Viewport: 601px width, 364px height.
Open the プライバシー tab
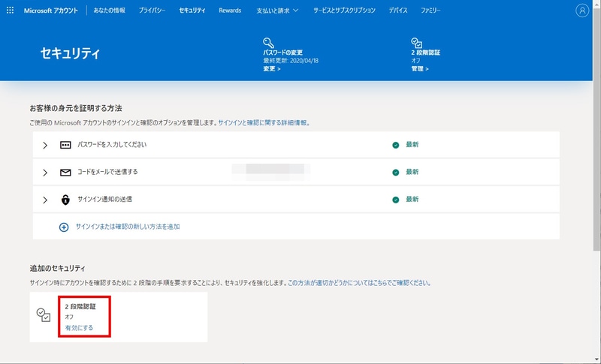click(x=153, y=11)
